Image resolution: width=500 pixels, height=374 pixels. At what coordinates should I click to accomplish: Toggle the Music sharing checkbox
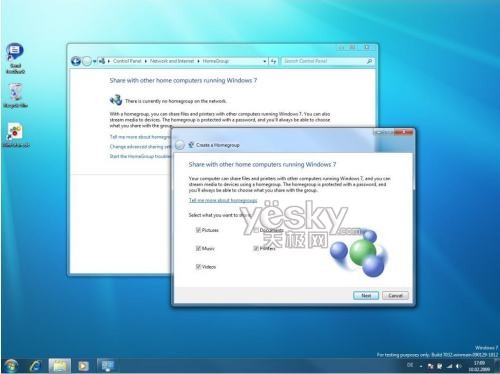[198, 248]
